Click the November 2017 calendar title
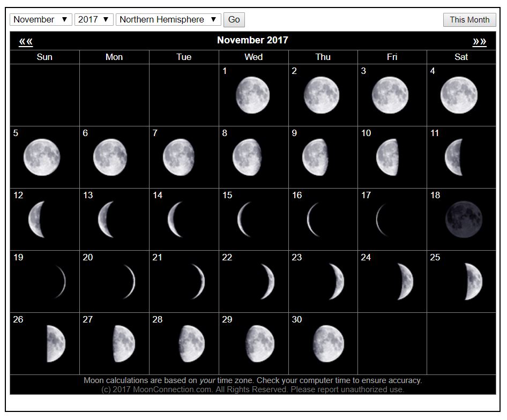 [x=252, y=40]
